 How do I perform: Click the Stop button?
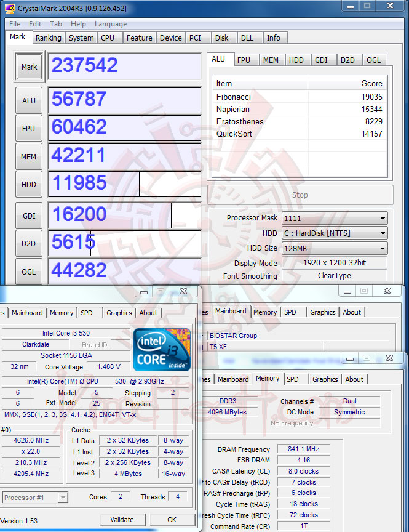(x=300, y=195)
